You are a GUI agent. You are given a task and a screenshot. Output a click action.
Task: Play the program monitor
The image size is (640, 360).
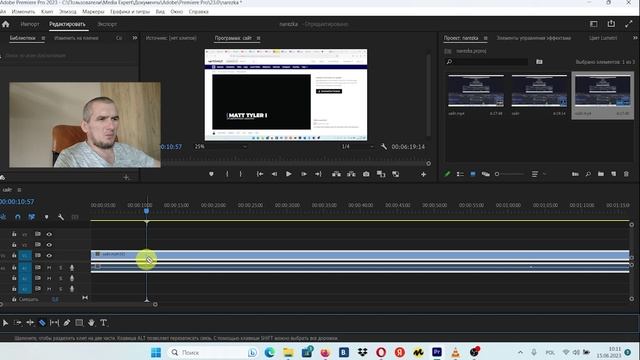click(289, 174)
